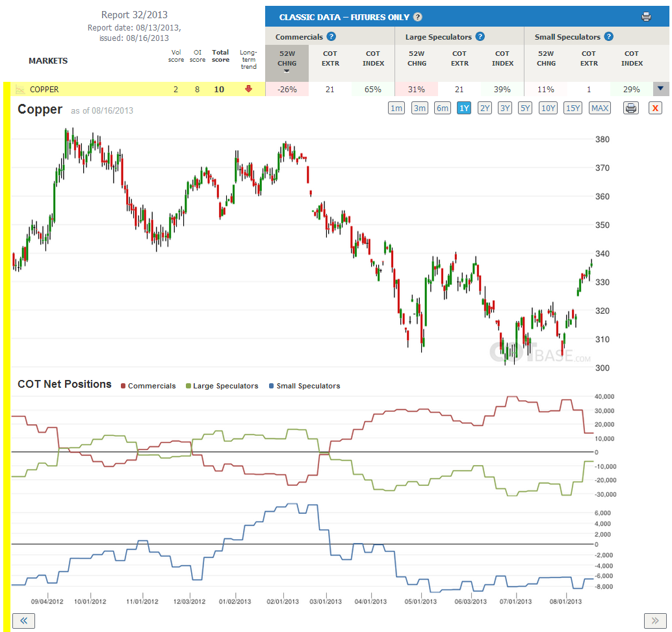
Task: Show the MAX chart range
Action: point(600,108)
